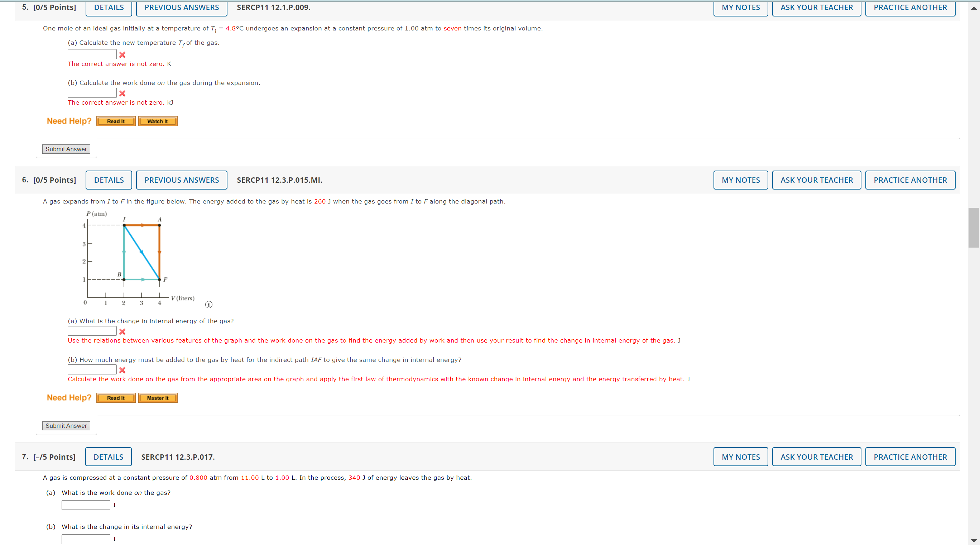The image size is (980, 545).
Task: Click the figure info icon beside graph
Action: [208, 305]
